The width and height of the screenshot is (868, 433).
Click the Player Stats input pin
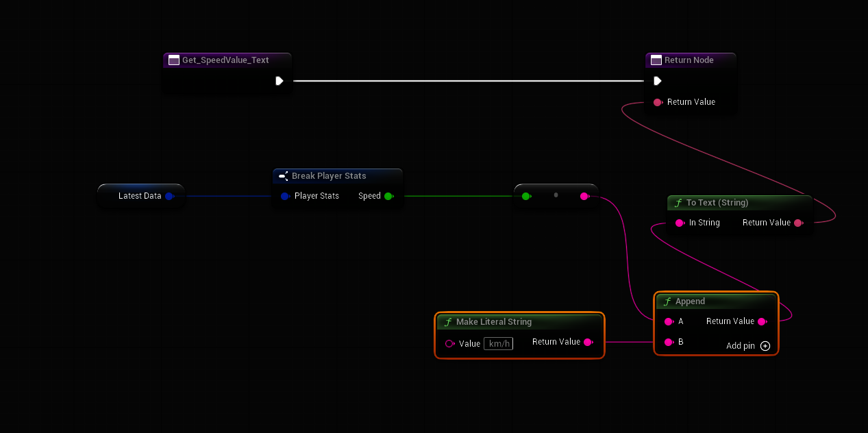pos(285,196)
